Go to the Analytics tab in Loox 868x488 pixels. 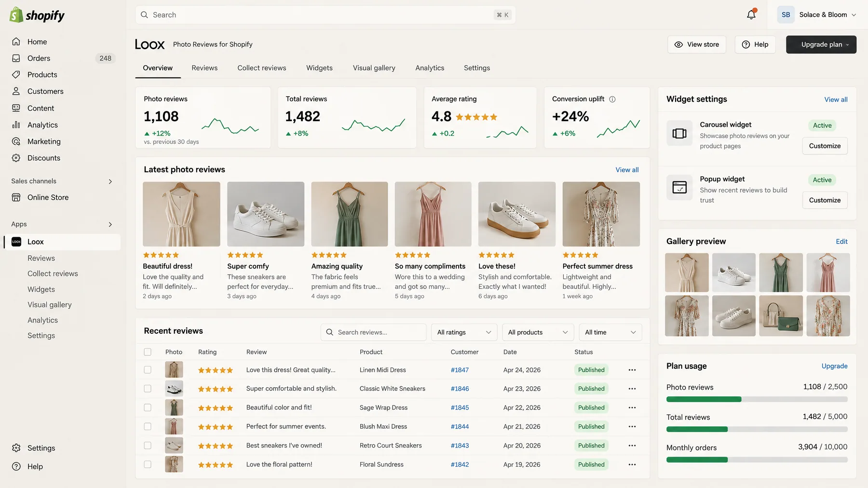coord(430,68)
